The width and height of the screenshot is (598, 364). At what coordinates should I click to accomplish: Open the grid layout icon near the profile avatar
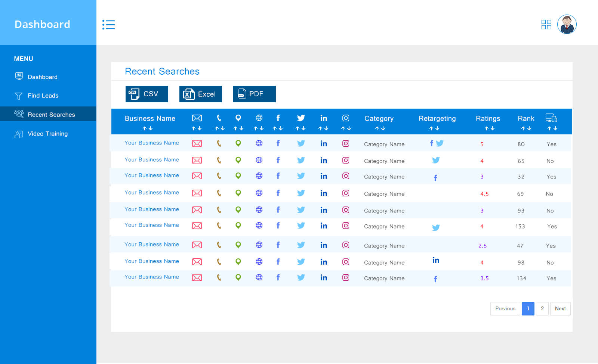click(x=546, y=24)
